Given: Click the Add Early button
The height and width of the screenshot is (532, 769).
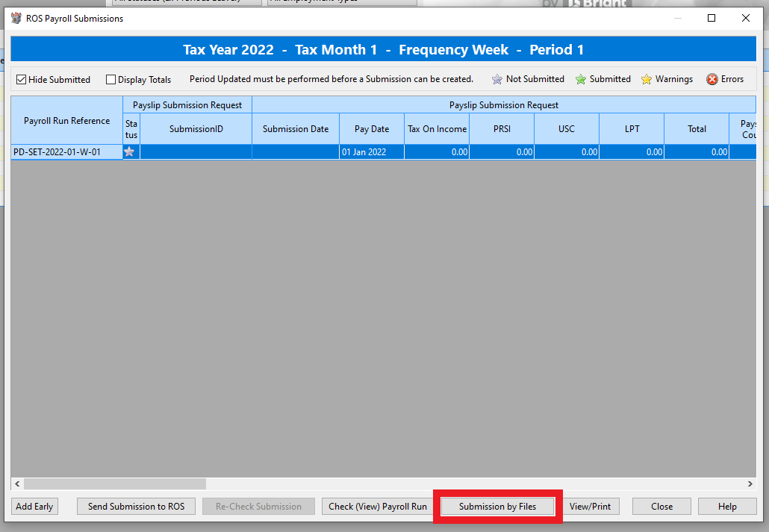Looking at the screenshot, I should point(34,507).
